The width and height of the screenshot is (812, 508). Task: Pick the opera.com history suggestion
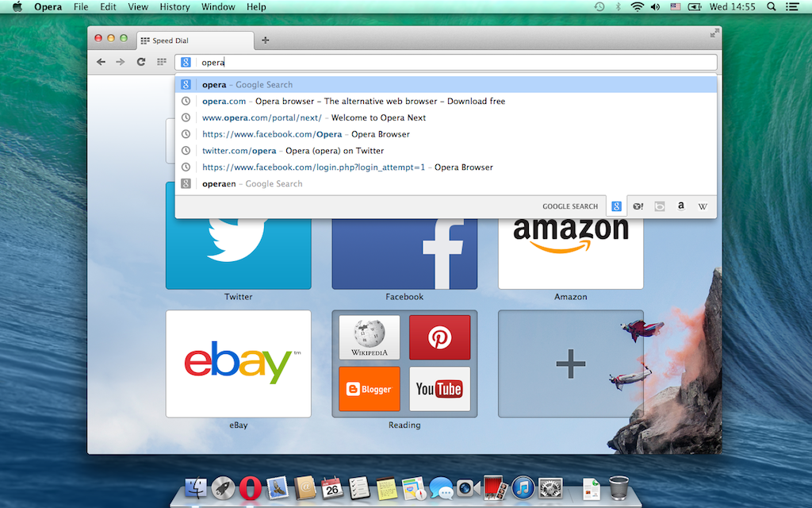pos(353,102)
